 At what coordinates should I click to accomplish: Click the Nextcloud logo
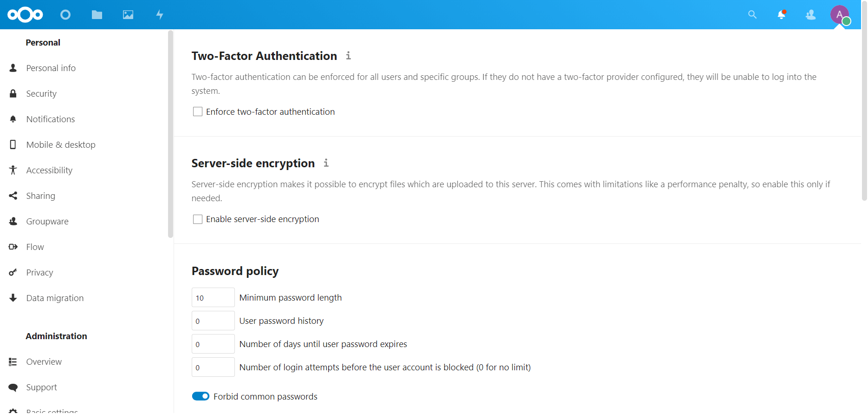click(x=25, y=15)
